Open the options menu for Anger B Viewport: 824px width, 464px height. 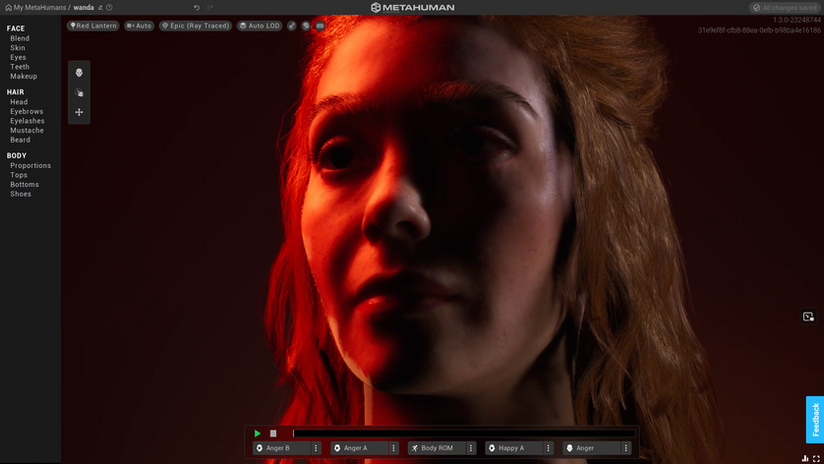pos(316,448)
